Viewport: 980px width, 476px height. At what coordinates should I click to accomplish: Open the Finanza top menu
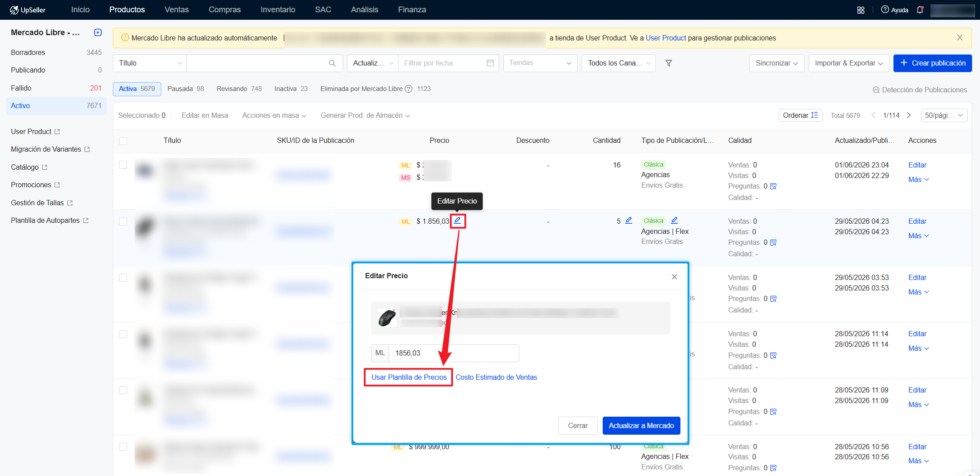[x=412, y=10]
